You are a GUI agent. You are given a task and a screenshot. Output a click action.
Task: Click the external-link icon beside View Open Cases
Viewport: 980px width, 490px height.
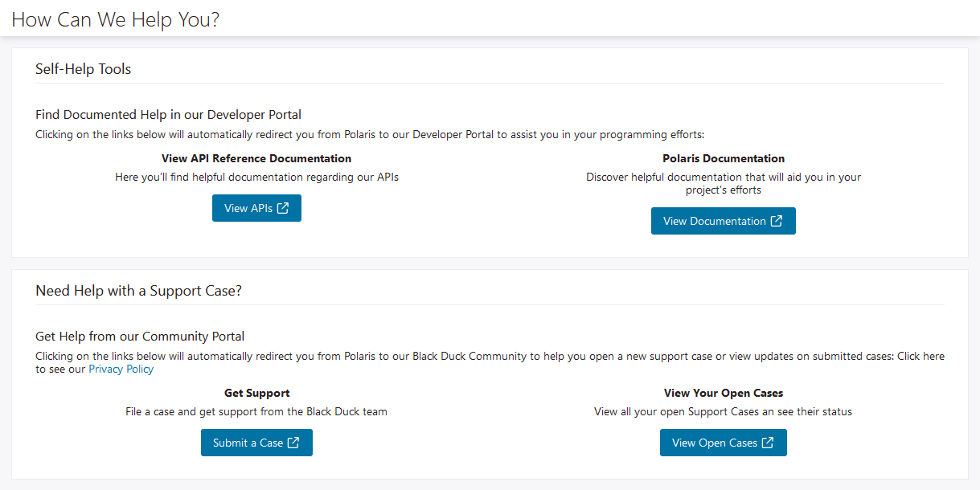768,443
